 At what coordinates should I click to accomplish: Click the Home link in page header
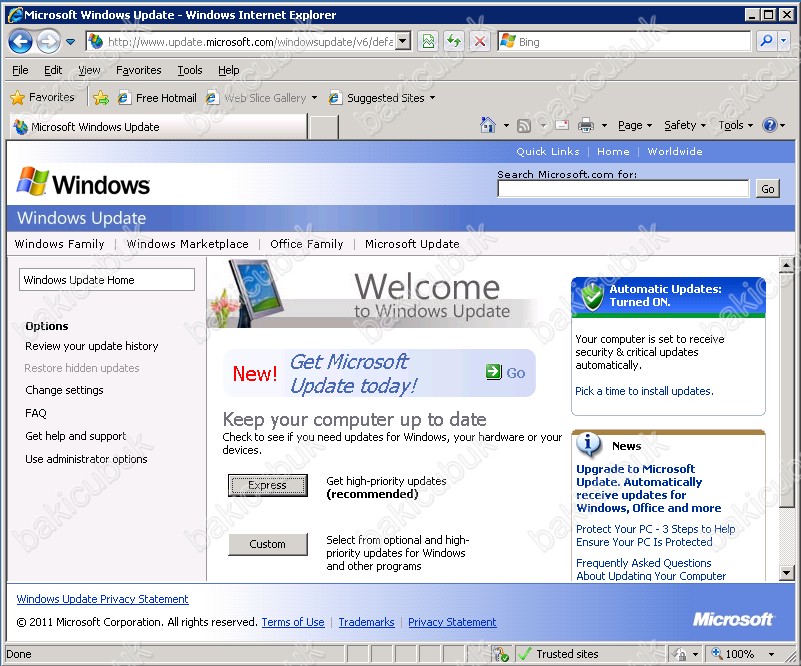click(613, 152)
